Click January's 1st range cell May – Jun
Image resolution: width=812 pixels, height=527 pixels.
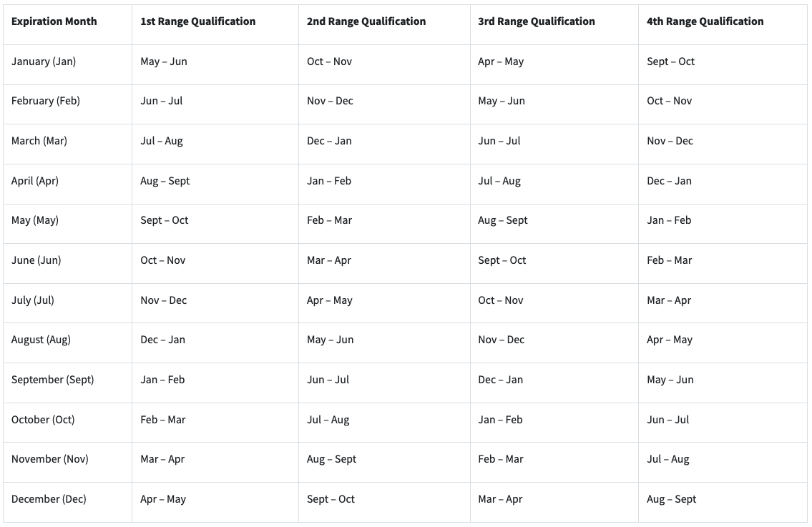coord(163,61)
